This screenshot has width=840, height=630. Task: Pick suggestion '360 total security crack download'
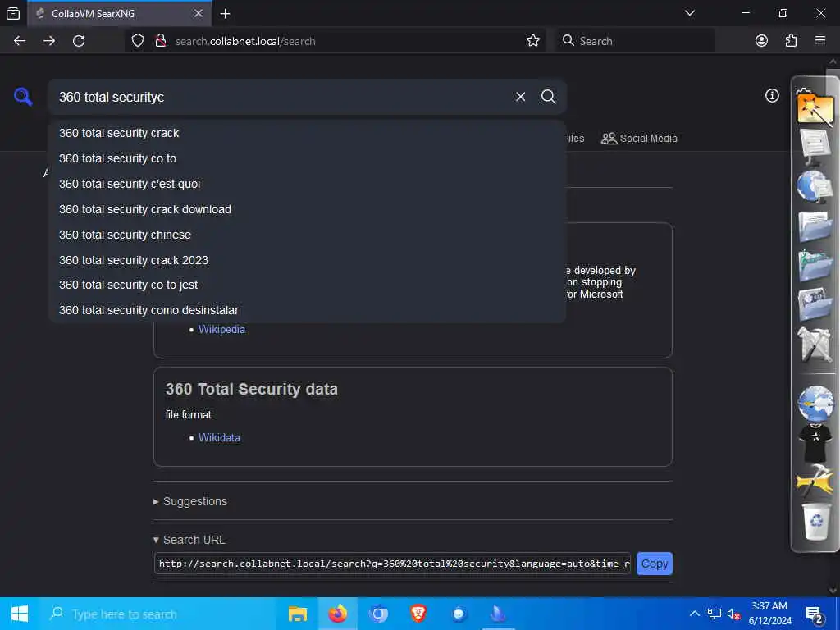(x=307, y=209)
